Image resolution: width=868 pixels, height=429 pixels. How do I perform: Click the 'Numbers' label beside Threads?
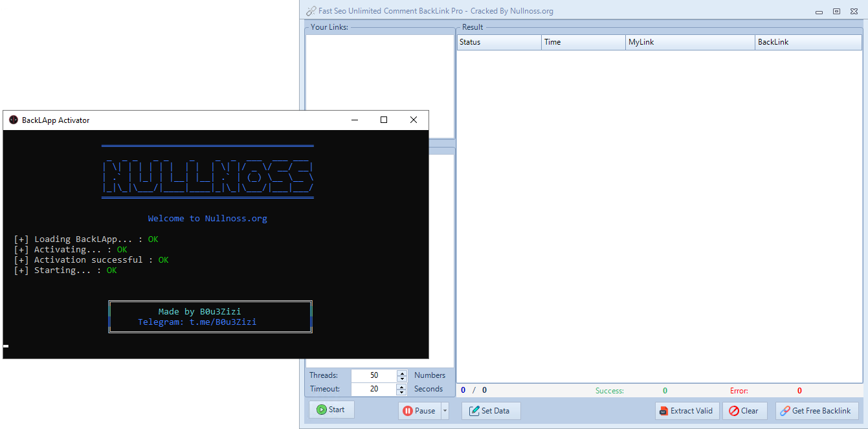point(430,375)
